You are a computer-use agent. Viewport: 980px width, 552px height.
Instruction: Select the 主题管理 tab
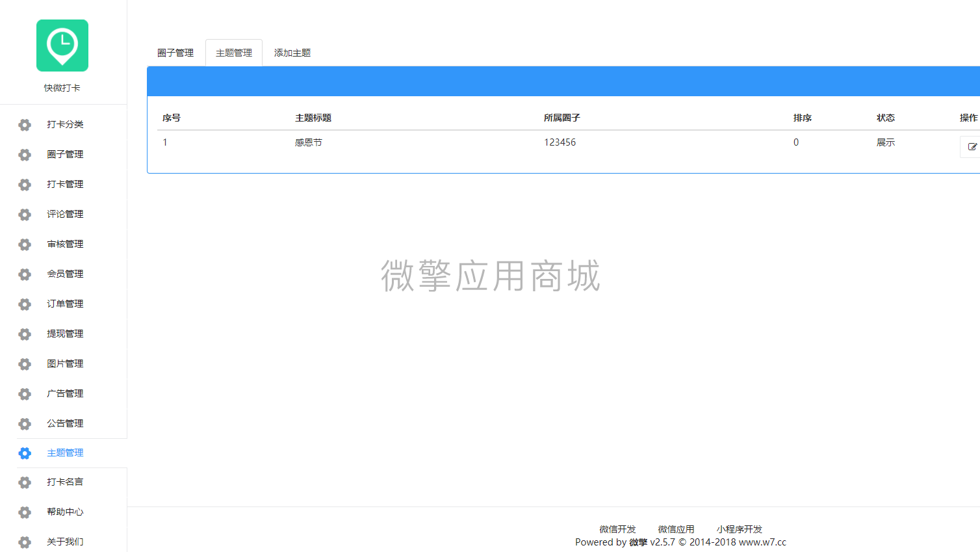pyautogui.click(x=233, y=53)
